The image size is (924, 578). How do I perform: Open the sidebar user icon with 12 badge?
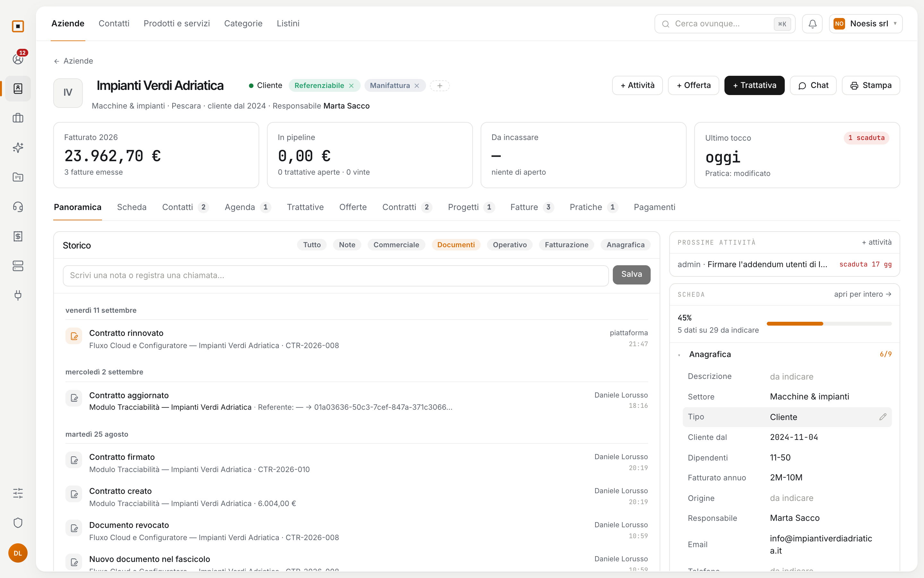pyautogui.click(x=18, y=59)
